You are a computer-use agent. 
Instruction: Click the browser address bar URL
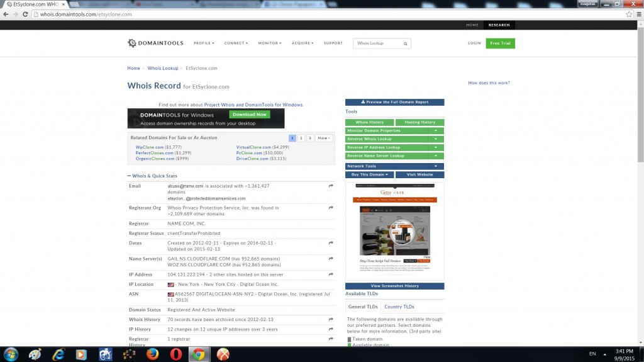(86, 14)
